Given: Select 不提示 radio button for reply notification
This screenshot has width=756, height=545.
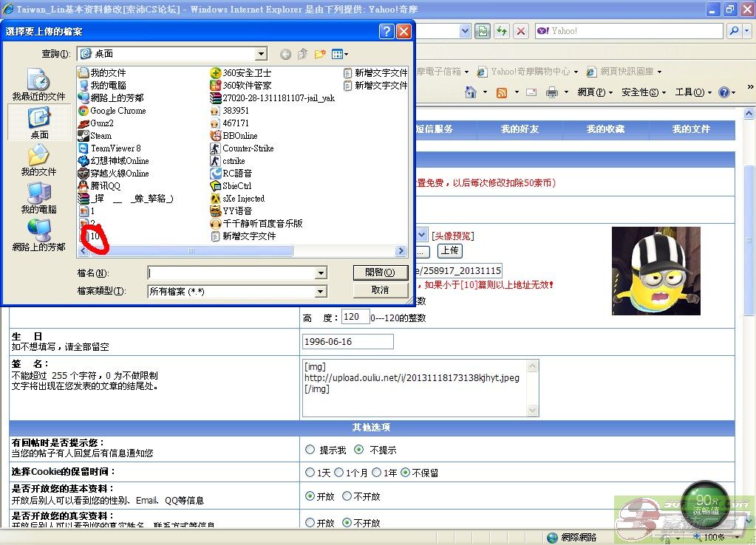Looking at the screenshot, I should (x=359, y=450).
